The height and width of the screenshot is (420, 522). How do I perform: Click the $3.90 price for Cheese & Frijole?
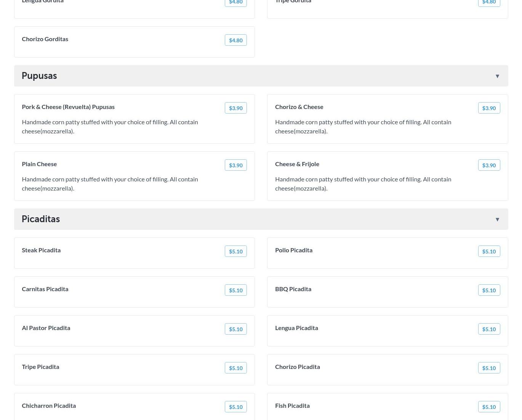pyautogui.click(x=489, y=165)
